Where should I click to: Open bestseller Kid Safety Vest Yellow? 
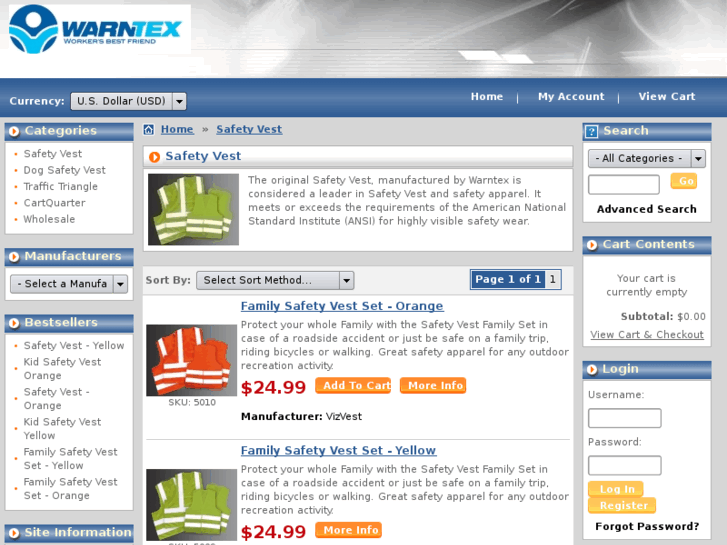[x=62, y=429]
